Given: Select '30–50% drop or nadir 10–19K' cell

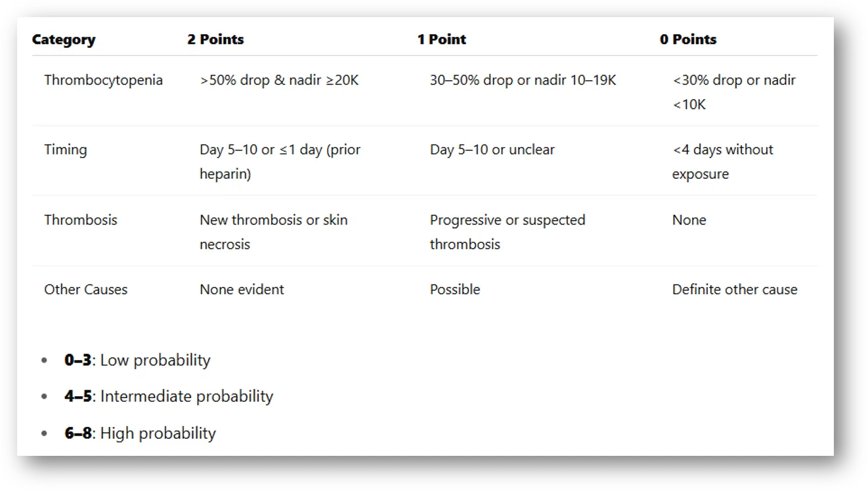Looking at the screenshot, I should pyautogui.click(x=523, y=80).
